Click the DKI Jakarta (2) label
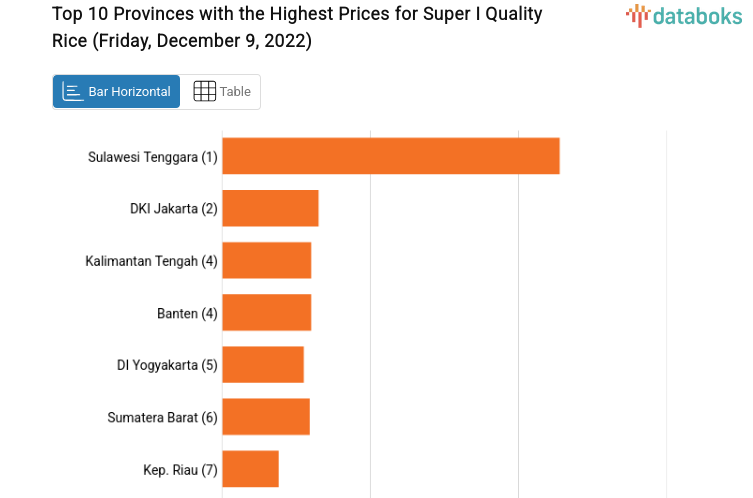The image size is (753, 498). tap(173, 209)
